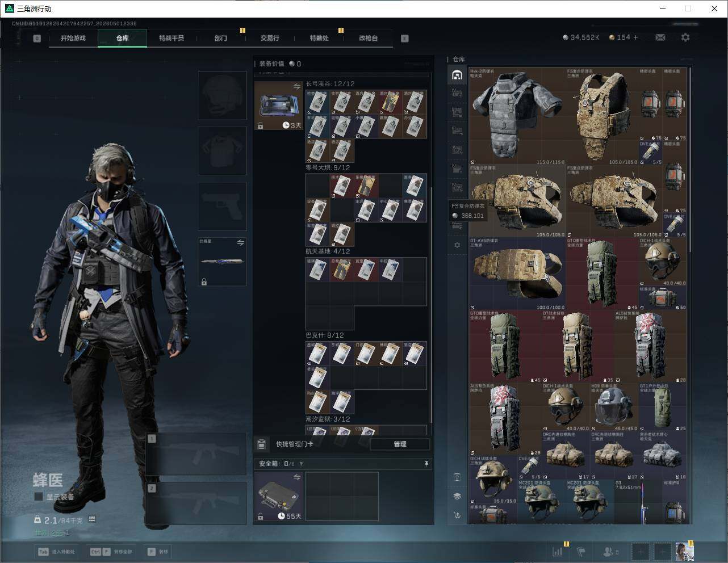Toggle the 显示装备 checkbox

[x=39, y=497]
